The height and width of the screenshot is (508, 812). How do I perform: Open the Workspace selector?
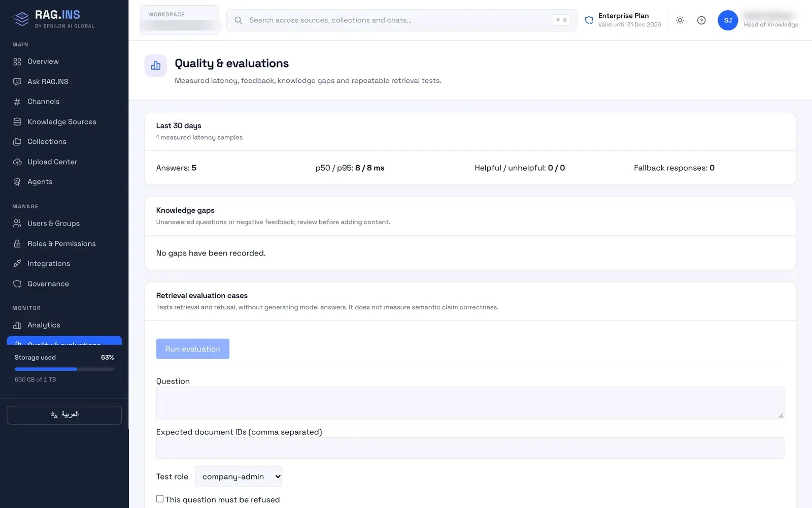point(180,20)
